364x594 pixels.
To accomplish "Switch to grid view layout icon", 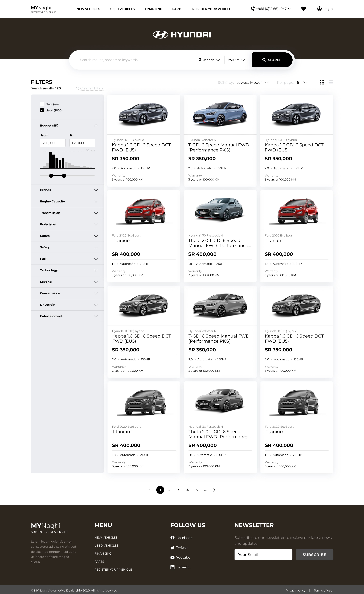I will (x=322, y=82).
